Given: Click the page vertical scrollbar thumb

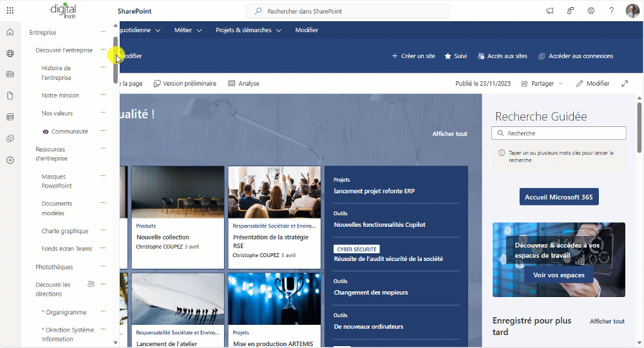Looking at the screenshot, I should point(639,128).
